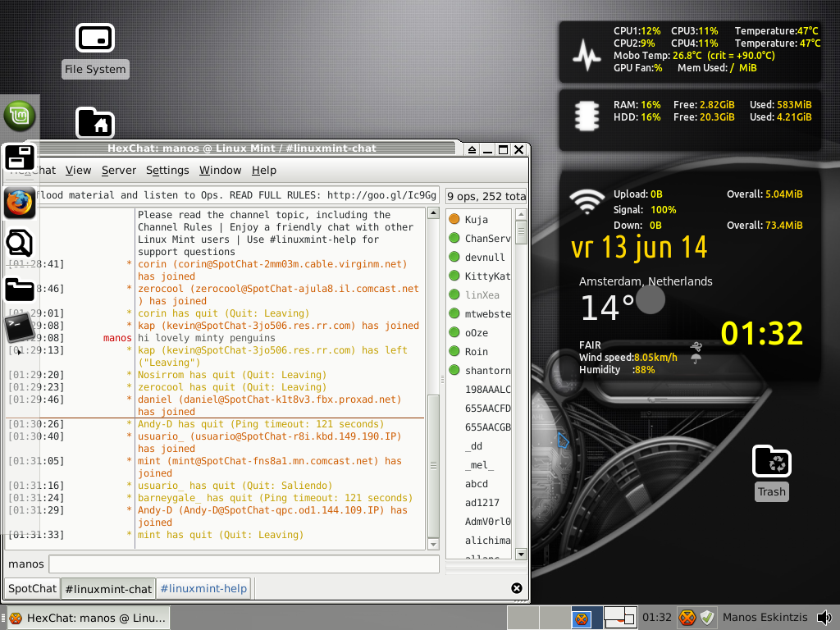The image size is (840, 630).
Task: Click the show desktop dock icon
Action: click(x=20, y=157)
